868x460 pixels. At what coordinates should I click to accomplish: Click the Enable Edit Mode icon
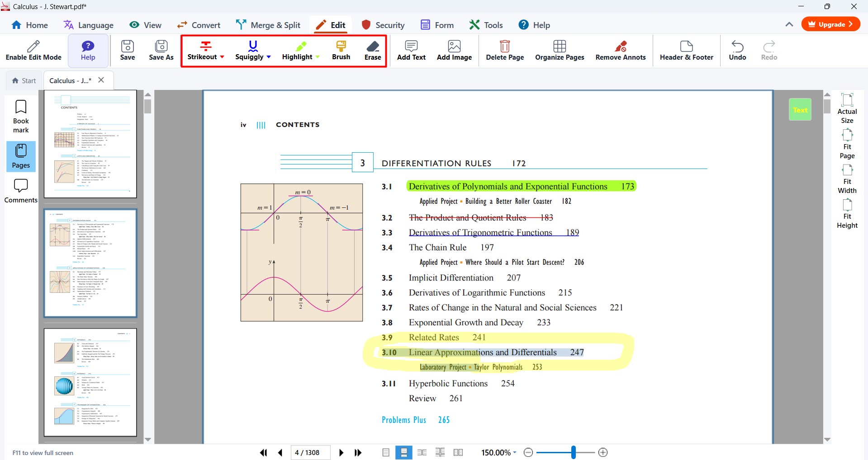coord(33,50)
